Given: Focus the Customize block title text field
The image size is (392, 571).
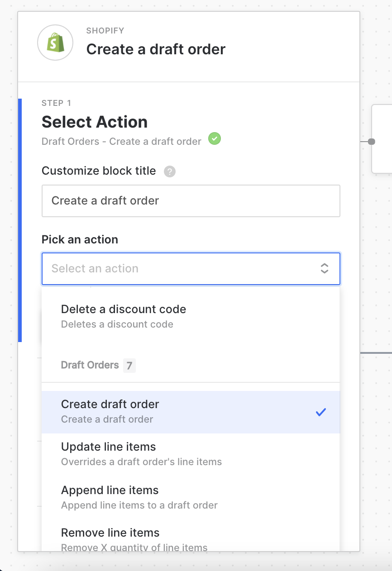Looking at the screenshot, I should [191, 200].
